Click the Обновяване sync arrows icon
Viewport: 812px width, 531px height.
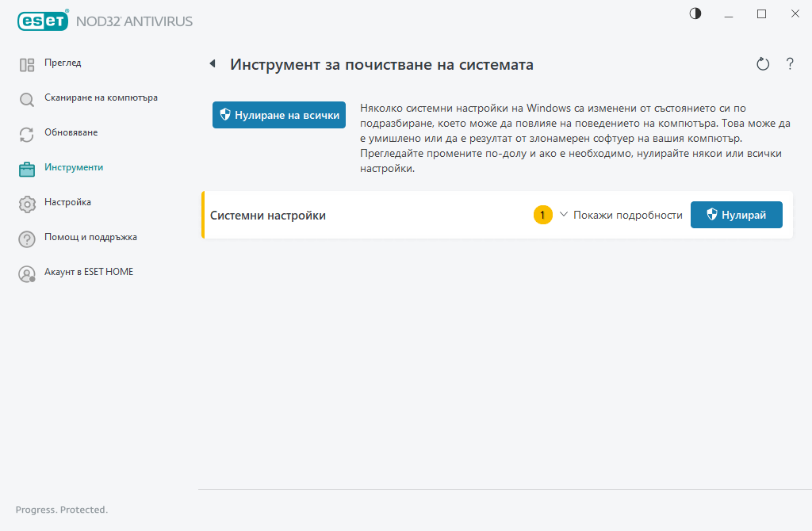(x=26, y=133)
